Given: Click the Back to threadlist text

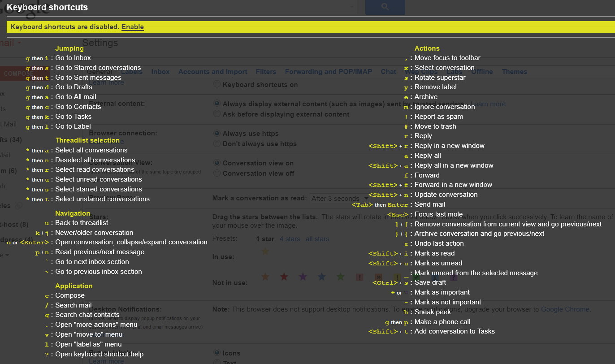Looking at the screenshot, I should point(82,223).
